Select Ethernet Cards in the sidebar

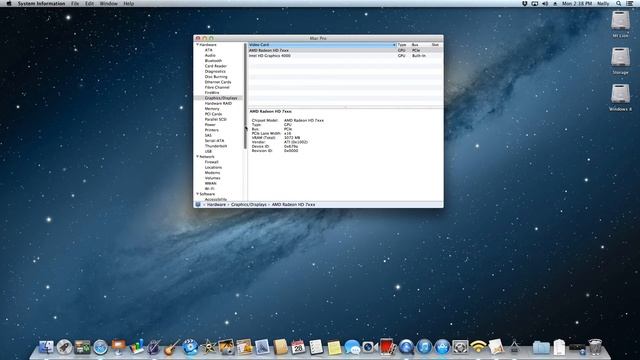coord(218,82)
